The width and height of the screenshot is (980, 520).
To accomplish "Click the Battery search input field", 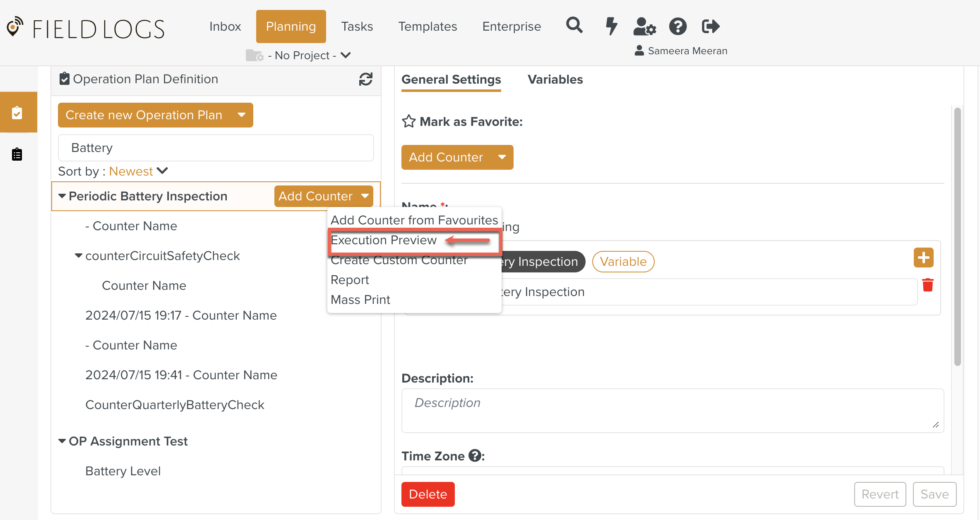I will click(216, 148).
